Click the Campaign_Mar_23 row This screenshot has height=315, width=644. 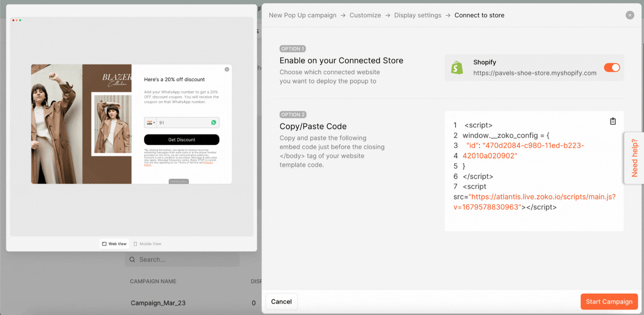(158, 303)
